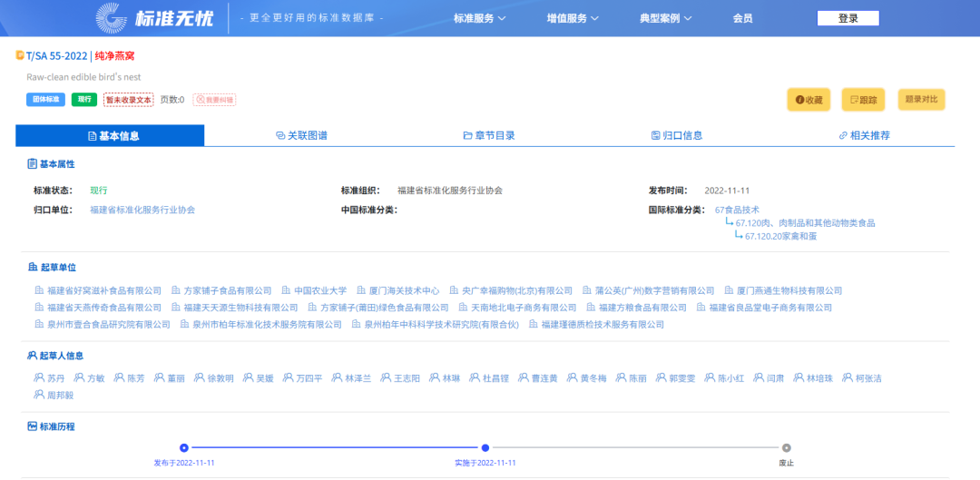The width and height of the screenshot is (980, 480).
Task: Go to the 会员 menu item
Action: pyautogui.click(x=742, y=18)
